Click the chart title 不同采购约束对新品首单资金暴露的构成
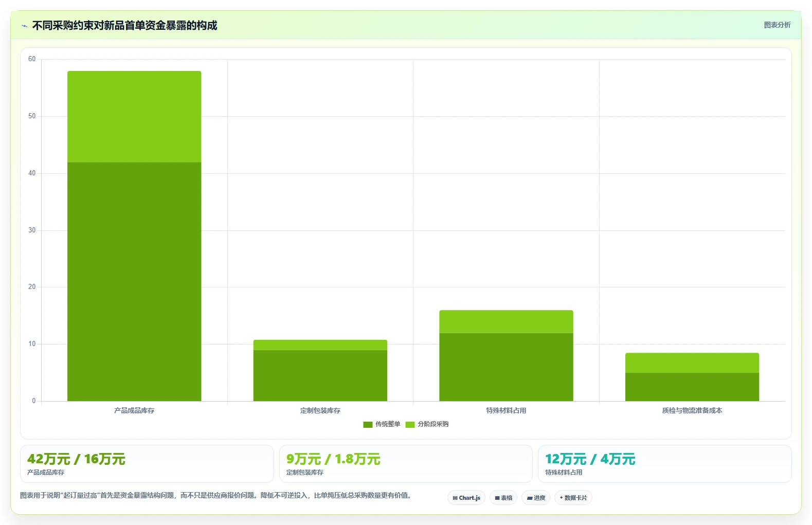Image resolution: width=812 pixels, height=525 pixels. pyautogui.click(x=125, y=26)
